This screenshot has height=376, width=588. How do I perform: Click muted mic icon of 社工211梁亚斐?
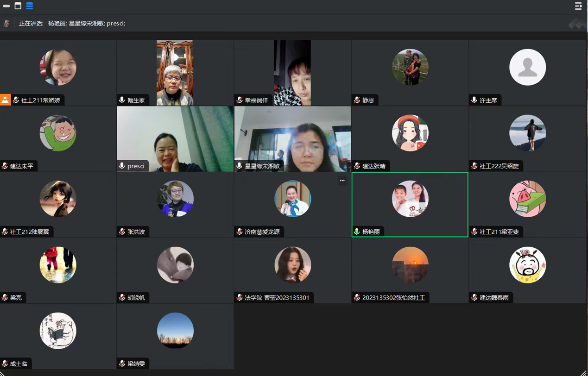[474, 232]
